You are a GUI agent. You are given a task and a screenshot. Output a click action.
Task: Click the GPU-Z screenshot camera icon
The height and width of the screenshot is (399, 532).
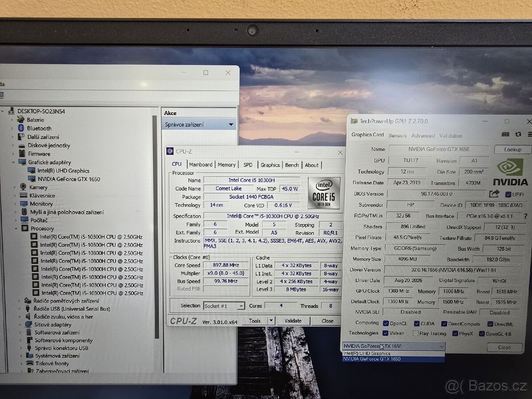[505, 134]
